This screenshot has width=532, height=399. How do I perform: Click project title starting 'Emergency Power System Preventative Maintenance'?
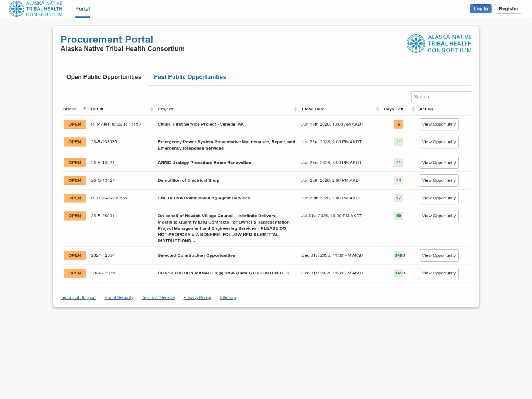[x=226, y=145]
